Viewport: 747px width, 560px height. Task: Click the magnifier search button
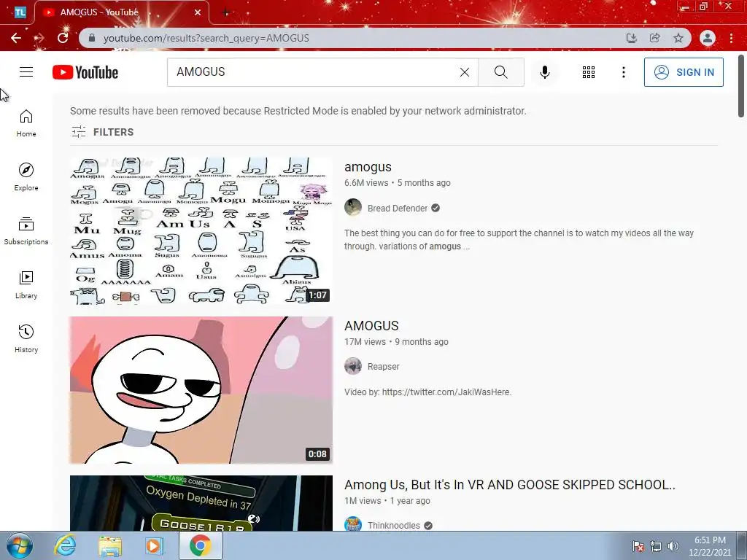(500, 72)
